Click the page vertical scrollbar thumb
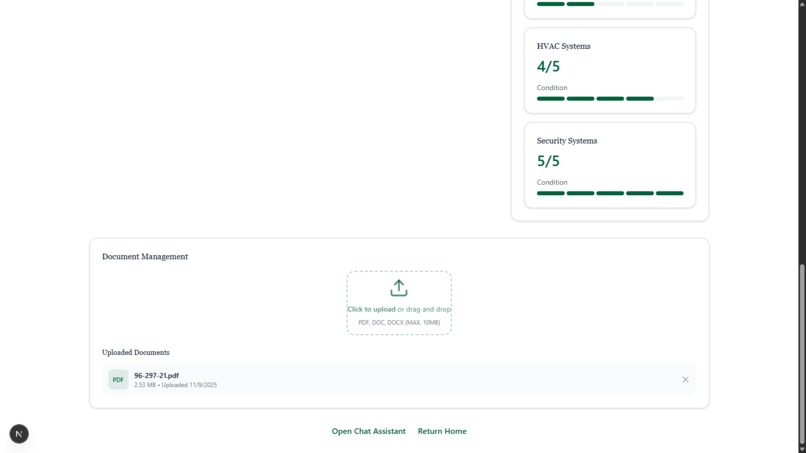 [801, 355]
